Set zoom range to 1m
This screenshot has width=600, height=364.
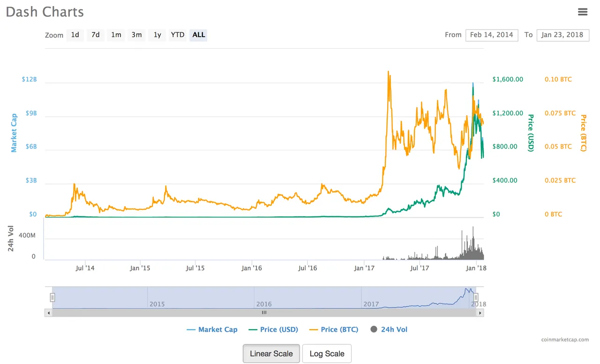pos(116,35)
